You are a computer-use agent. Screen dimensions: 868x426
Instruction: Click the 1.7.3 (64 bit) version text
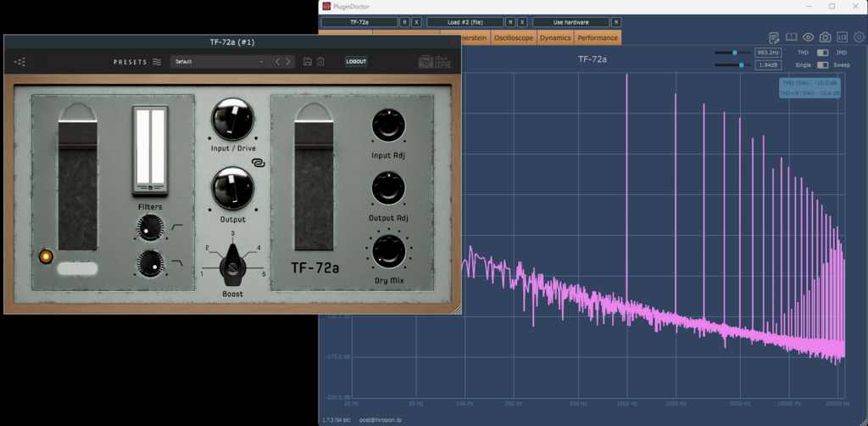click(337, 420)
